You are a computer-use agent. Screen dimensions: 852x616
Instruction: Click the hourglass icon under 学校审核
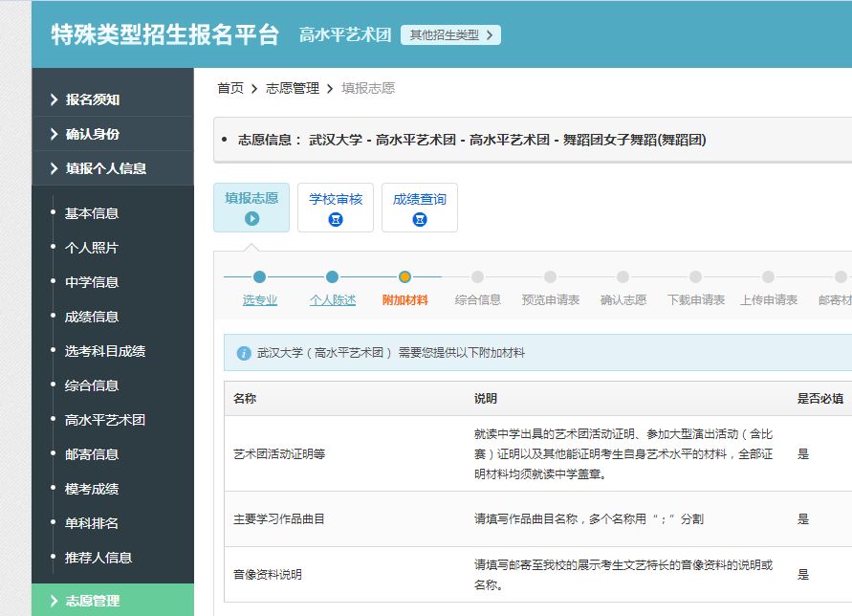[335, 218]
